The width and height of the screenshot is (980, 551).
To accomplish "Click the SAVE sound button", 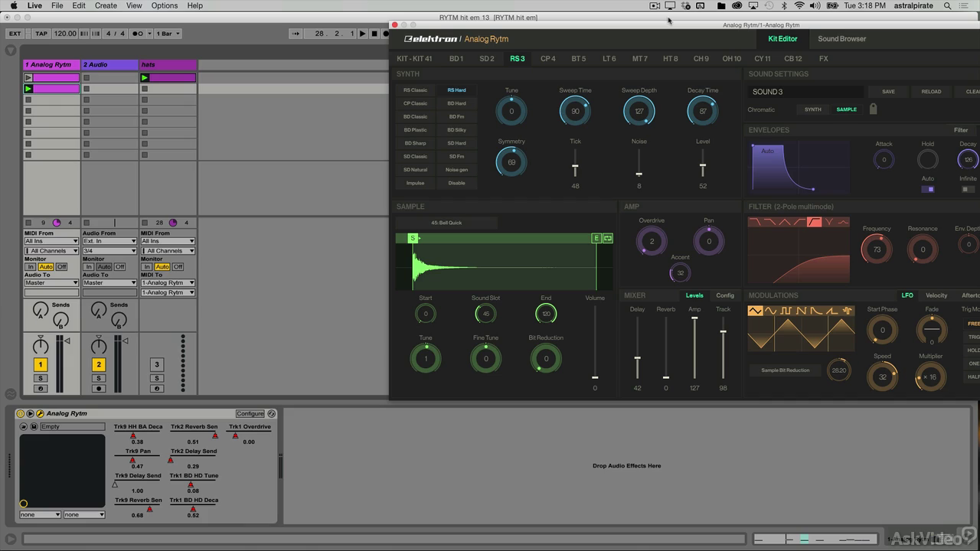I will [888, 92].
